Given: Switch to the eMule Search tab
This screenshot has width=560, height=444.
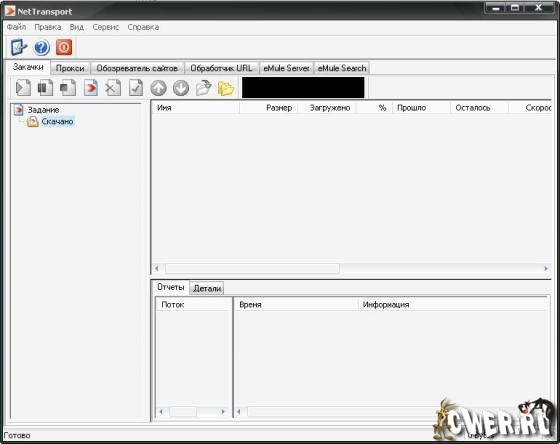Looking at the screenshot, I should 342,68.
